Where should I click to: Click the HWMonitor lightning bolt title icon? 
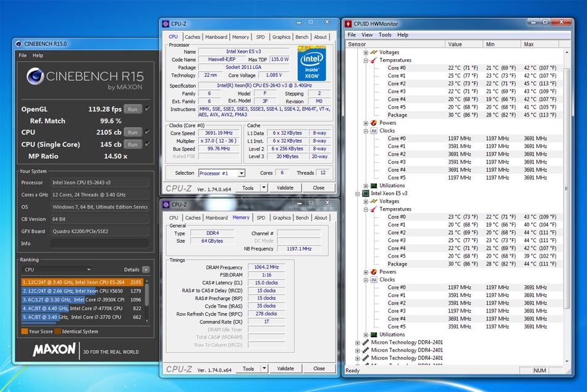pos(348,24)
